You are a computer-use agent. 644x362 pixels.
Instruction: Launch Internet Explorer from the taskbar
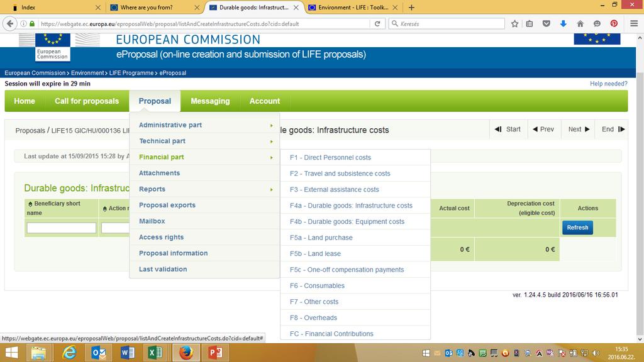click(x=69, y=353)
